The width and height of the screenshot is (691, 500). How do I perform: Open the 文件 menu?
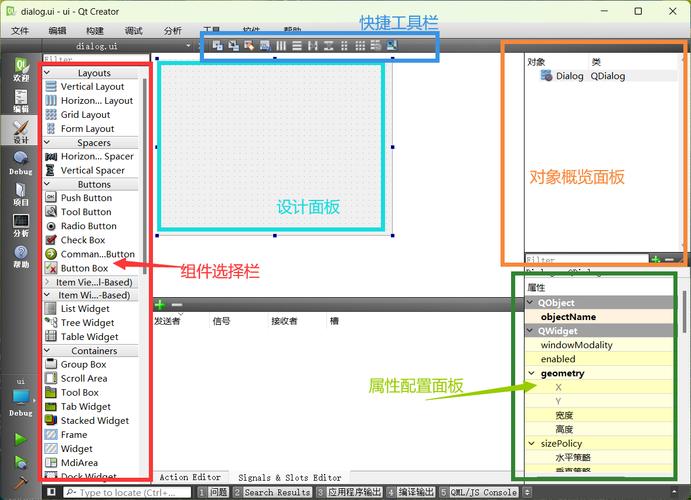click(x=20, y=30)
